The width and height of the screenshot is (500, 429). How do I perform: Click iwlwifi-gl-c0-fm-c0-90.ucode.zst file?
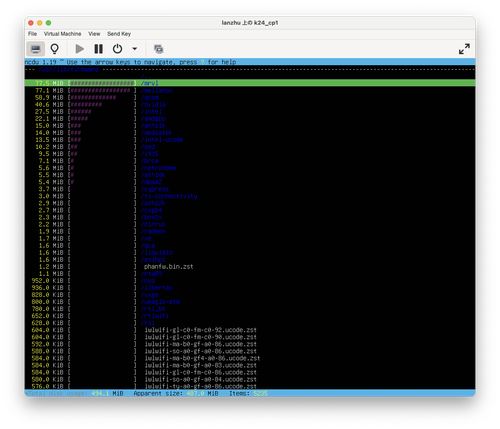(201, 337)
